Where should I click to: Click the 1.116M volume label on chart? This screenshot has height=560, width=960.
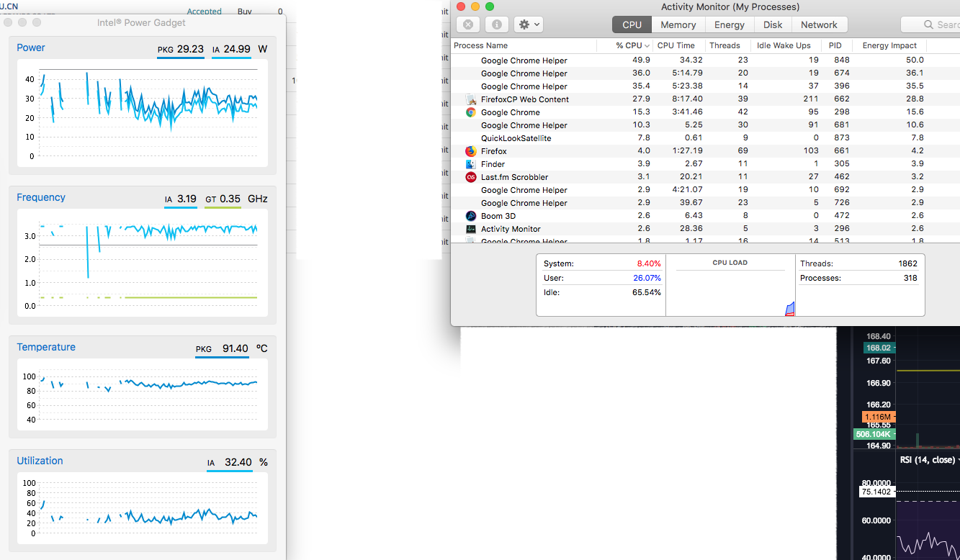pyautogui.click(x=878, y=417)
